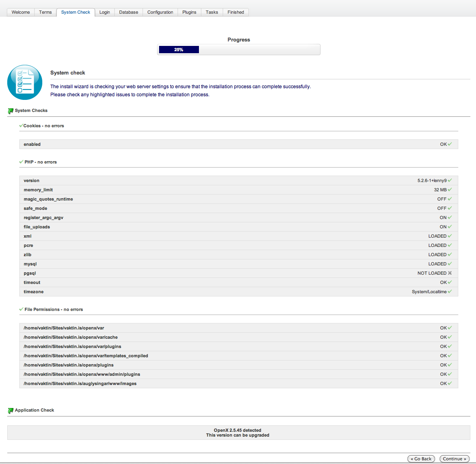Click the green checkmark in the memory_limit row

point(450,190)
